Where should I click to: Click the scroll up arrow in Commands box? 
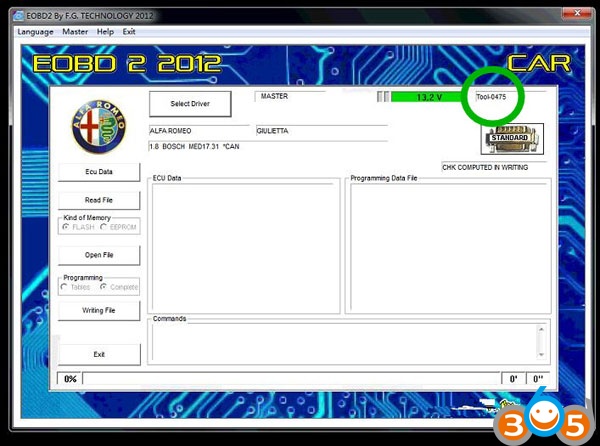click(541, 329)
